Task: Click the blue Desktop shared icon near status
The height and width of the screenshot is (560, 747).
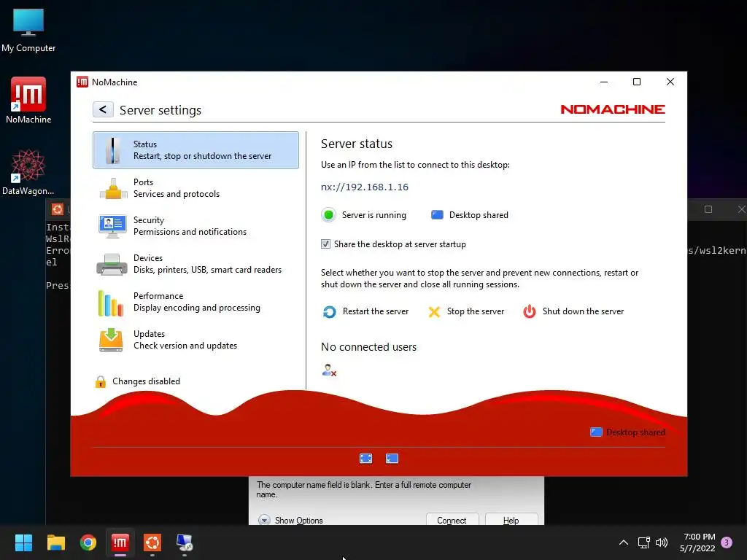Action: pos(438,215)
